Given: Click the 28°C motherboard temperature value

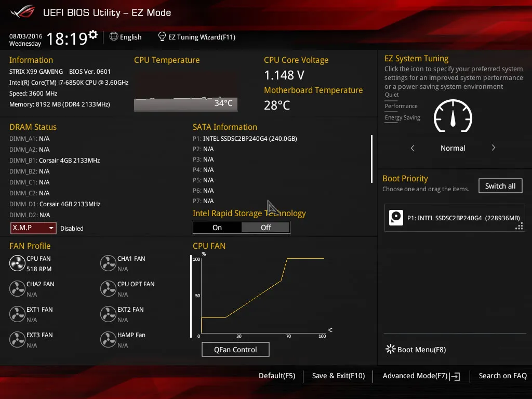Looking at the screenshot, I should pyautogui.click(x=277, y=105).
